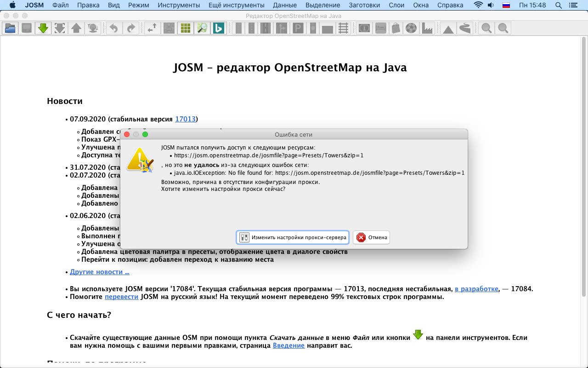
Task: Select the factory industrial preset icon
Action: tap(427, 28)
